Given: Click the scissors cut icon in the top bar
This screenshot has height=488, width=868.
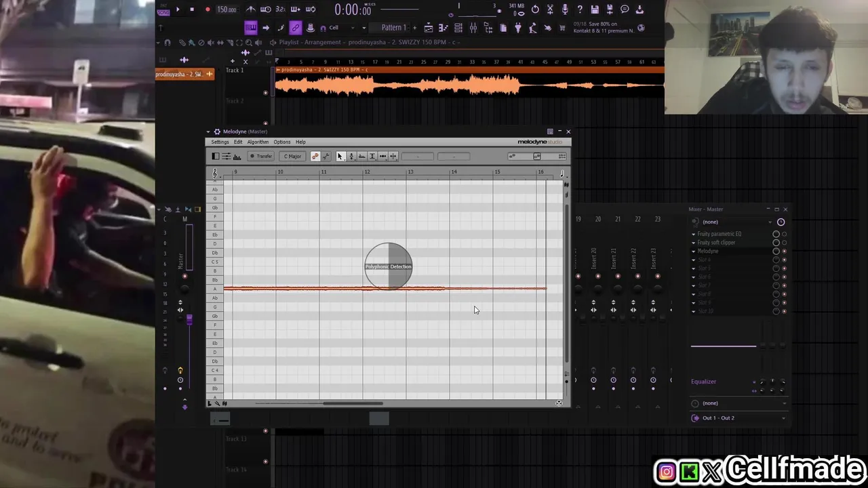Looking at the screenshot, I should (550, 9).
